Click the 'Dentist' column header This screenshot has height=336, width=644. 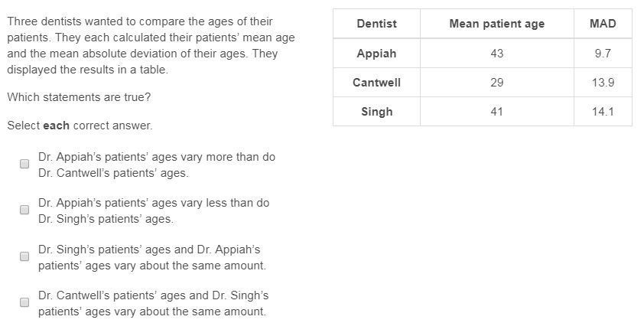click(376, 24)
